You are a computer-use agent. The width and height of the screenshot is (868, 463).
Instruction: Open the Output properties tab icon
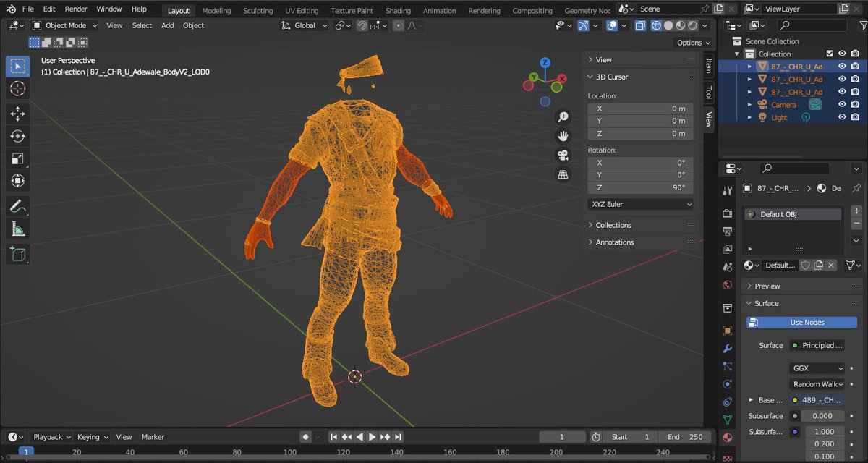tap(728, 231)
